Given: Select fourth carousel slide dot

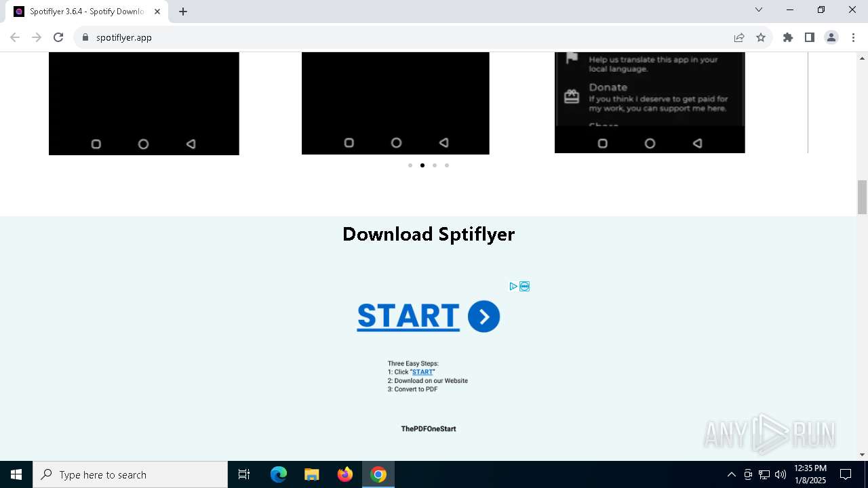Looking at the screenshot, I should pyautogui.click(x=447, y=165).
